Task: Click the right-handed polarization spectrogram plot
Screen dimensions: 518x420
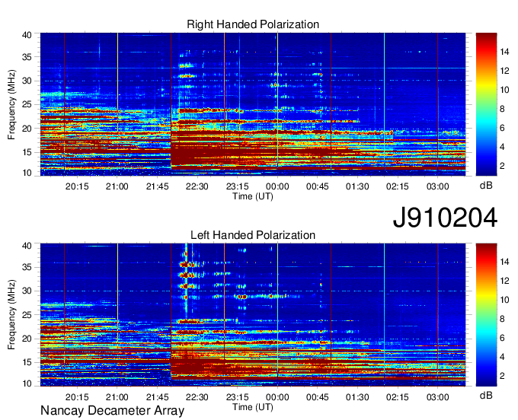Action: 253,104
